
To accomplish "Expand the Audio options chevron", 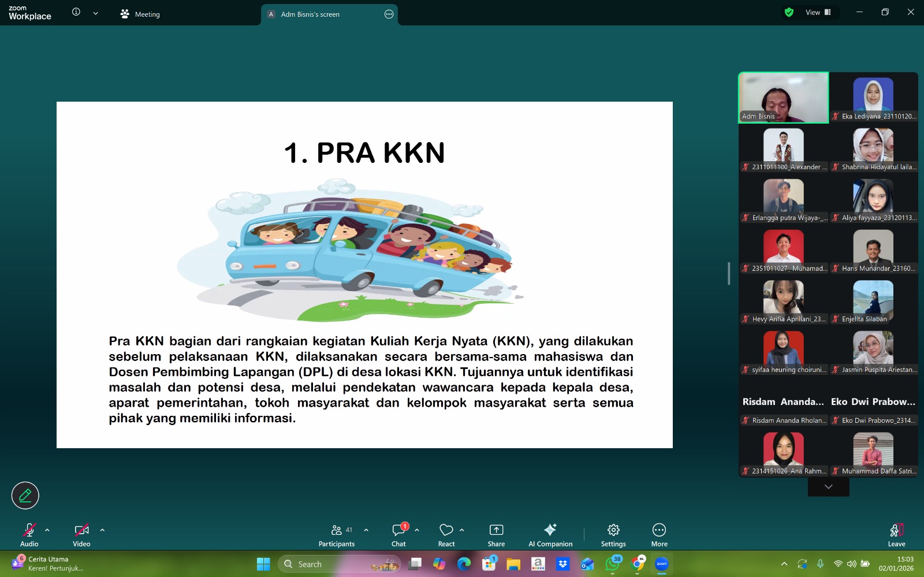I will coord(47,530).
